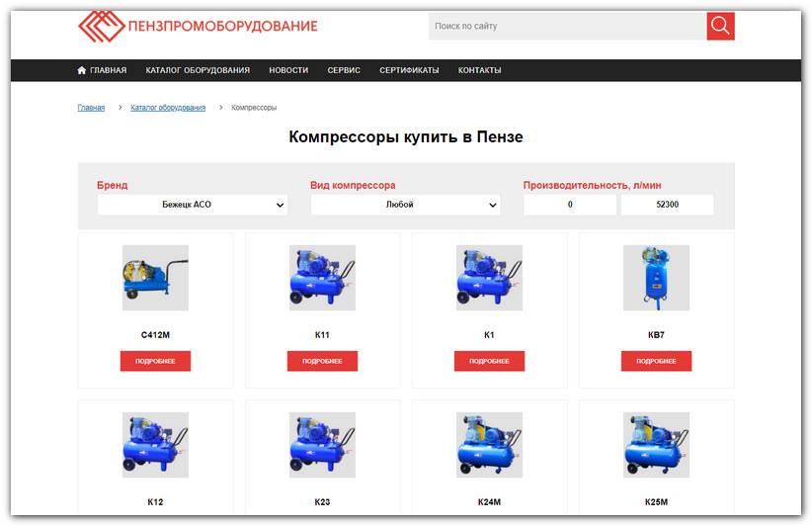This screenshot has width=812, height=526.
Task: Click Подробнее under К1
Action: 489,361
